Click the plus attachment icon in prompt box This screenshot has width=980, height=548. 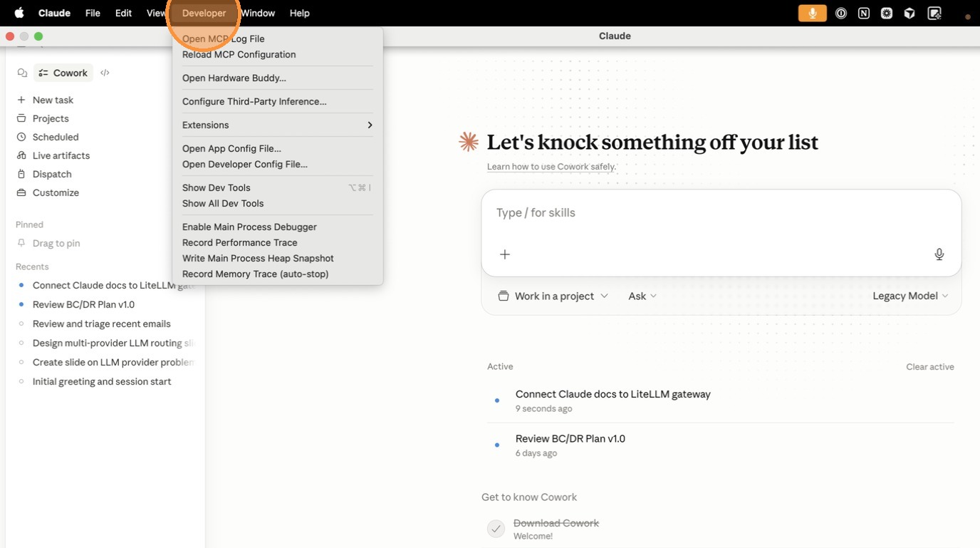click(505, 254)
